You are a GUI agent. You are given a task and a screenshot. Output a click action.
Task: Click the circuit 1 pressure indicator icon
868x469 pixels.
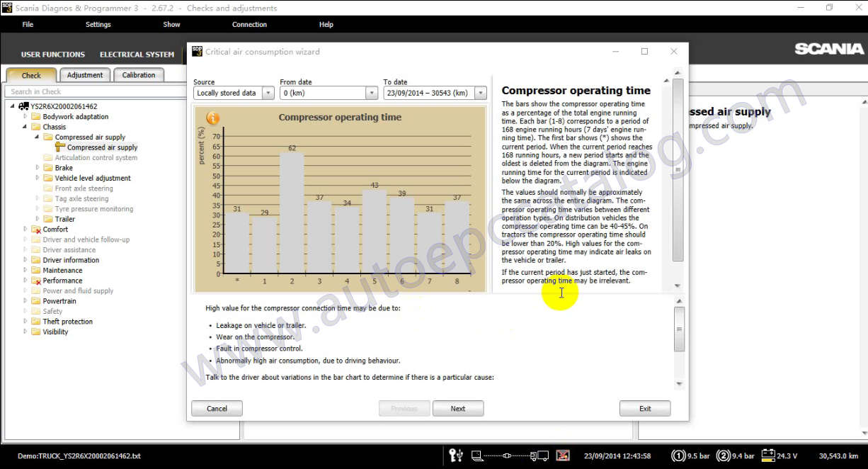pos(678,456)
